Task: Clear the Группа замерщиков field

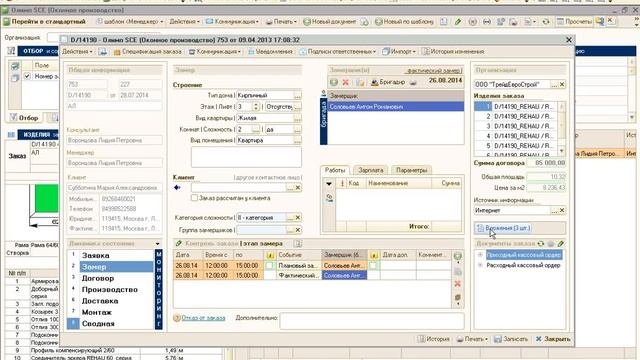Action: 298,230
